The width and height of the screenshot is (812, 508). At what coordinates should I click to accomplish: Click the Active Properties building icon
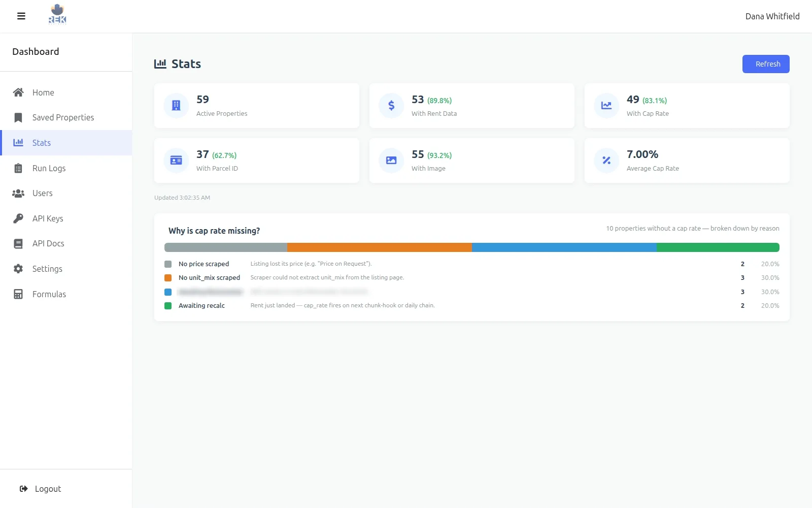click(x=176, y=106)
